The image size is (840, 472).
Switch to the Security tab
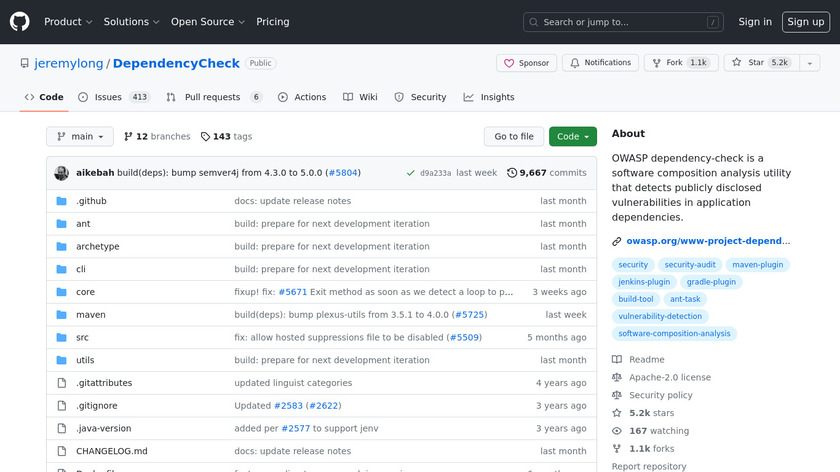click(421, 97)
